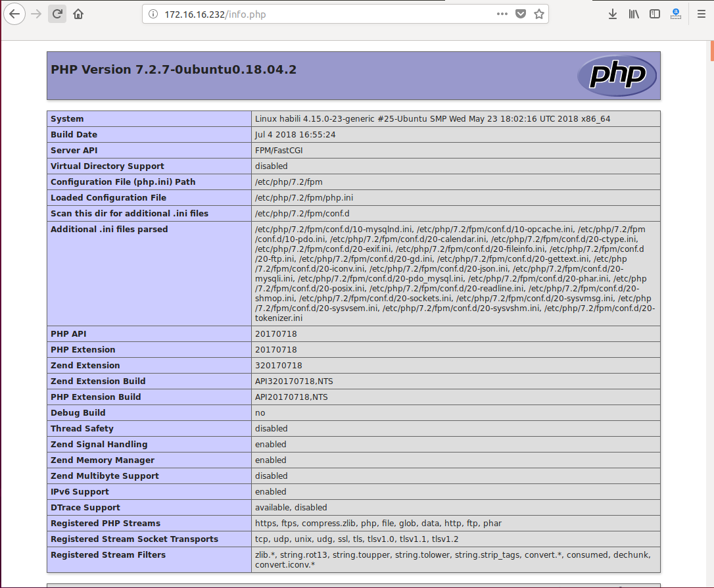
Task: Click the extension icon beside the sidebar button
Action: (676, 14)
